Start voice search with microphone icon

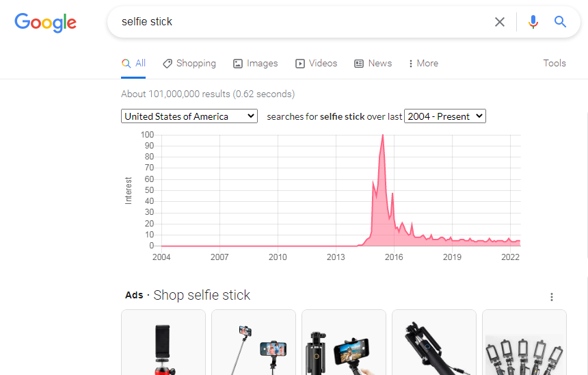tap(533, 22)
